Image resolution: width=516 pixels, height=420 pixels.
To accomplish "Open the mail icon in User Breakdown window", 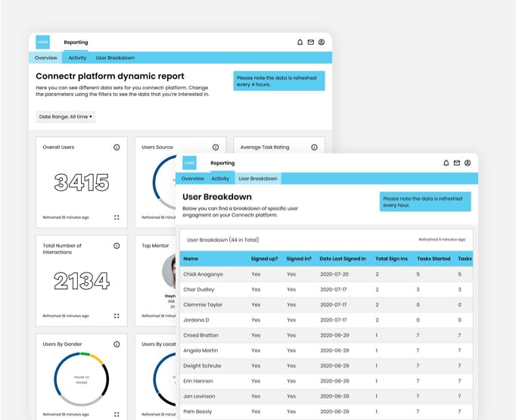I will [x=457, y=163].
